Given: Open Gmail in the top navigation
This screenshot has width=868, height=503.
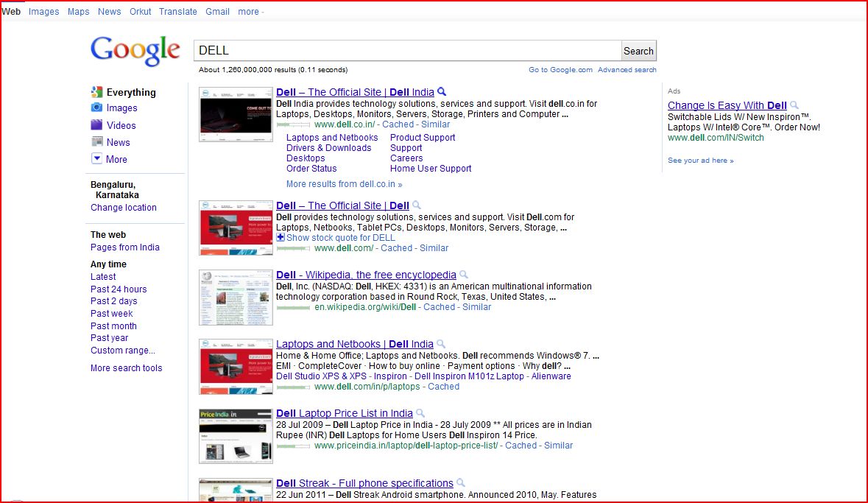Looking at the screenshot, I should [x=217, y=12].
